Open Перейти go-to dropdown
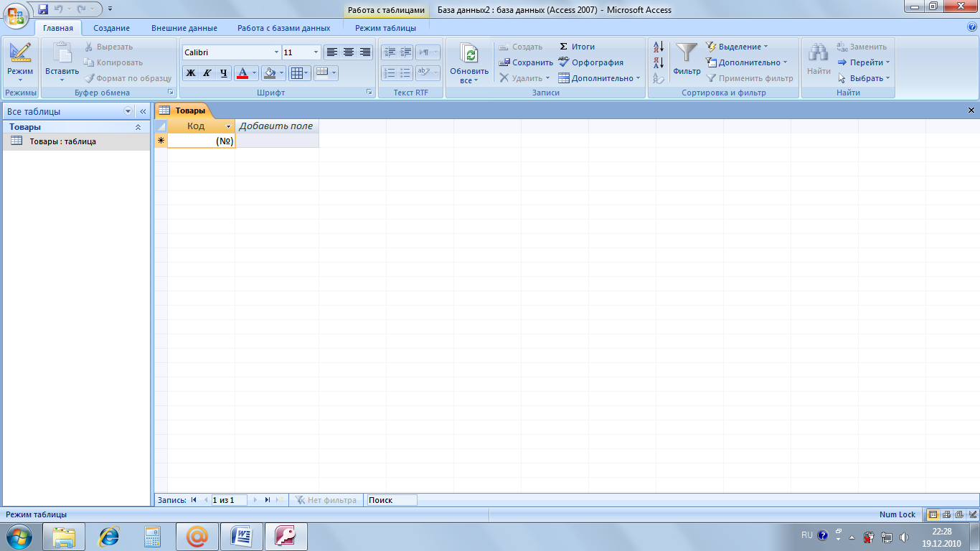Image resolution: width=980 pixels, height=551 pixels. (x=864, y=62)
